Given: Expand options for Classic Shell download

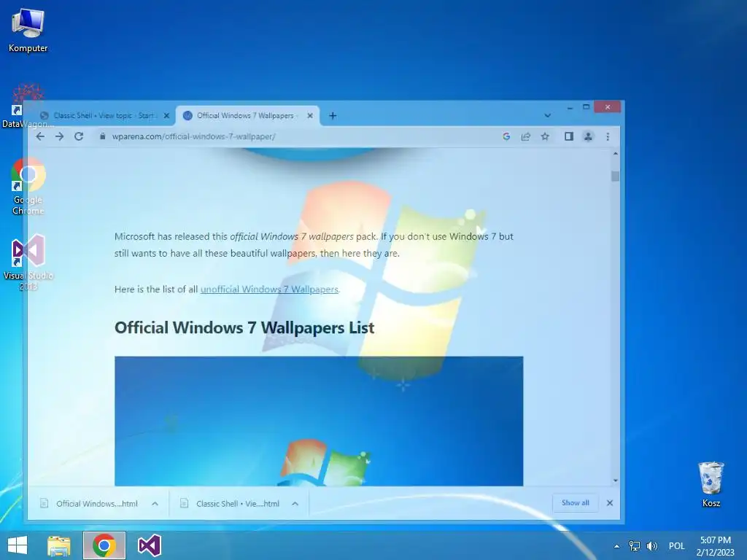Looking at the screenshot, I should pyautogui.click(x=295, y=503).
